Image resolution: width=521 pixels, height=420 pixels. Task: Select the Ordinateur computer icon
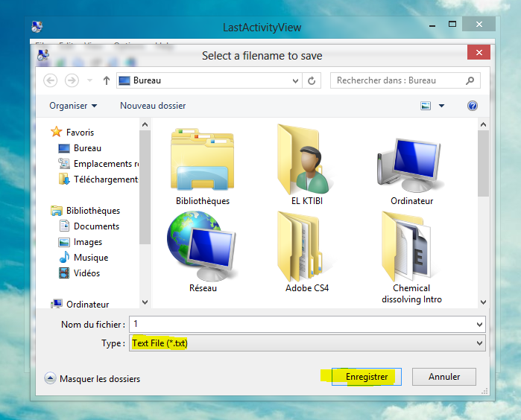(411, 159)
